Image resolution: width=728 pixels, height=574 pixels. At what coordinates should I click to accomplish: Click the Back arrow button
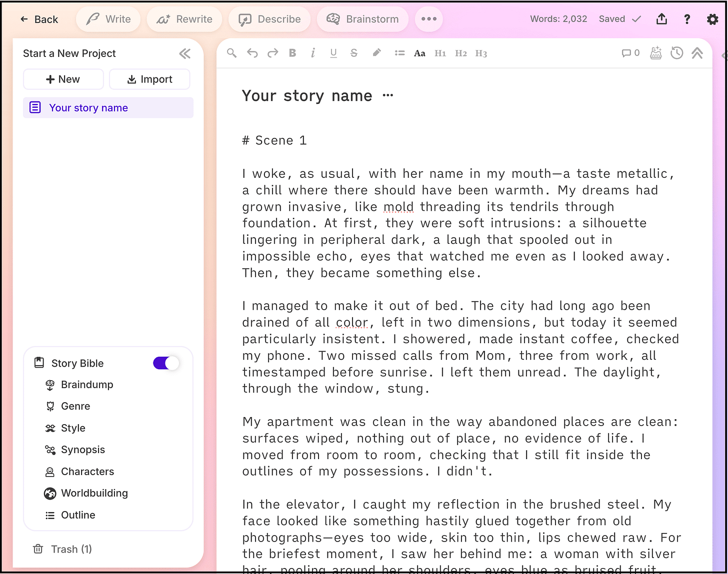point(39,19)
